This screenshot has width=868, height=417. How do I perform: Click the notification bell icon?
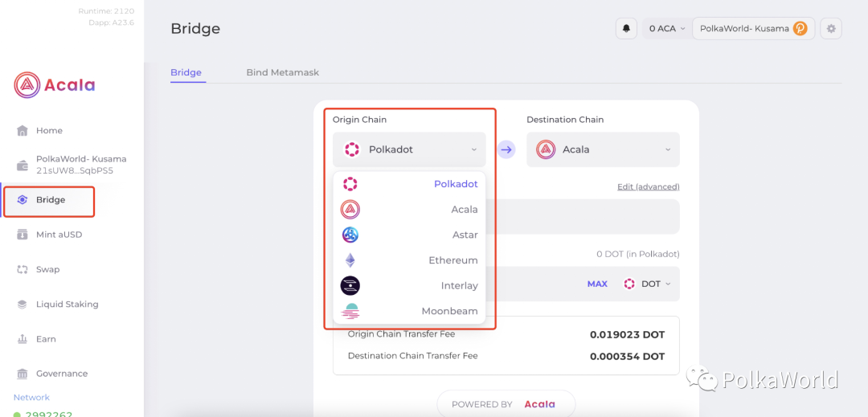626,29
